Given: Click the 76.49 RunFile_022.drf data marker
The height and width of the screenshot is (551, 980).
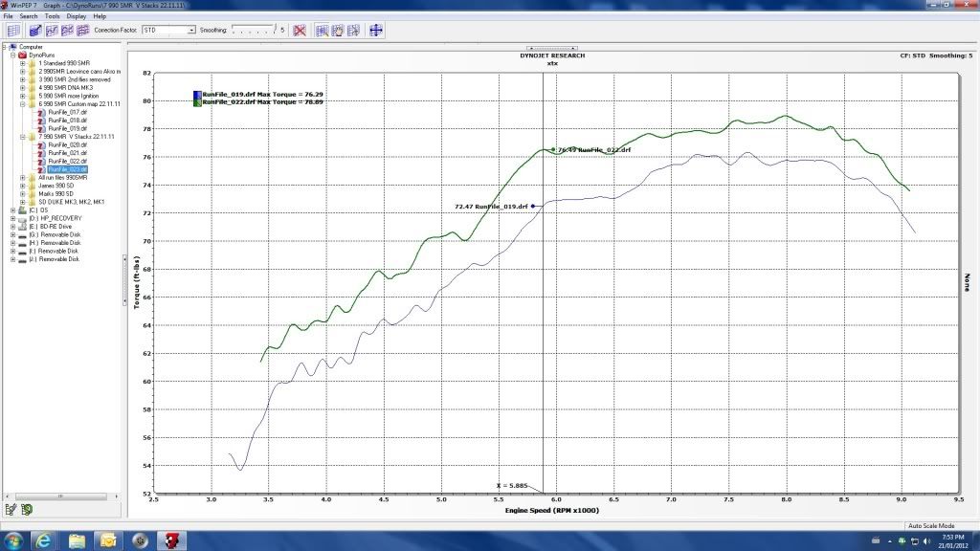Looking at the screenshot, I should coord(554,149).
